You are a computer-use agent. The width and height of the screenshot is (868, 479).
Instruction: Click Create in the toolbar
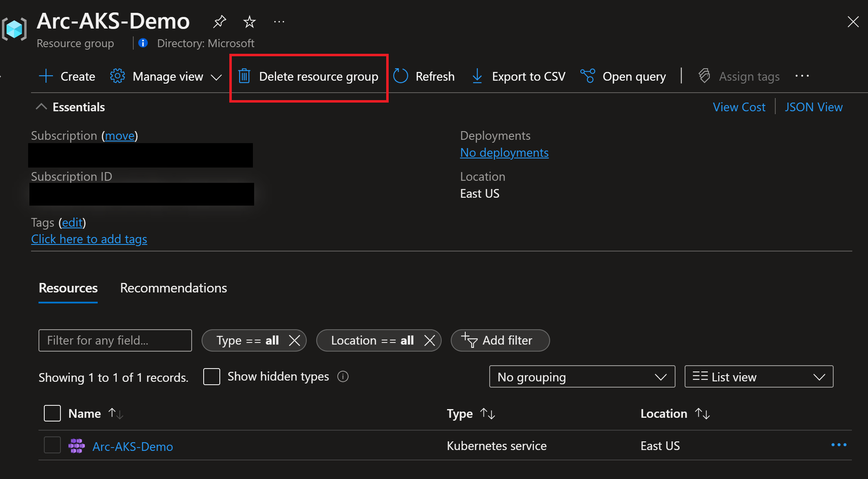[67, 77]
